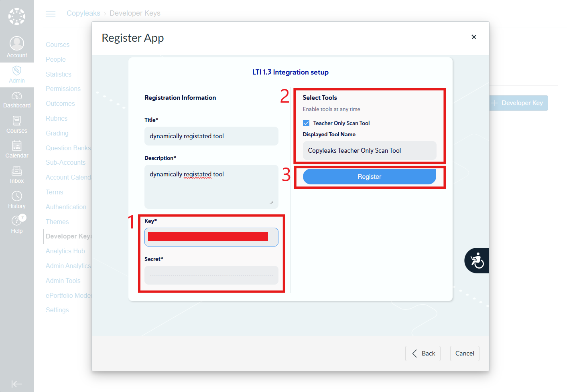Select Developer Keys in the admin menu
The image size is (581, 392).
[x=69, y=236]
